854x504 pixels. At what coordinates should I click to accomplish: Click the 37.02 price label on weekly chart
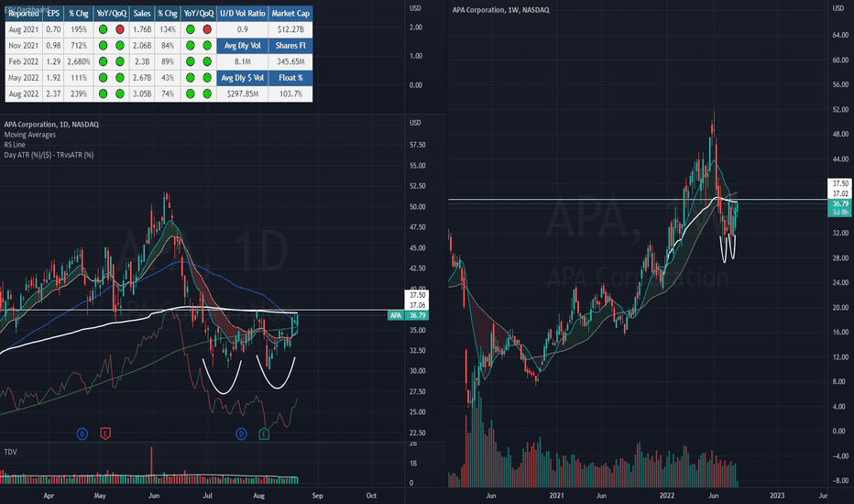tap(840, 193)
